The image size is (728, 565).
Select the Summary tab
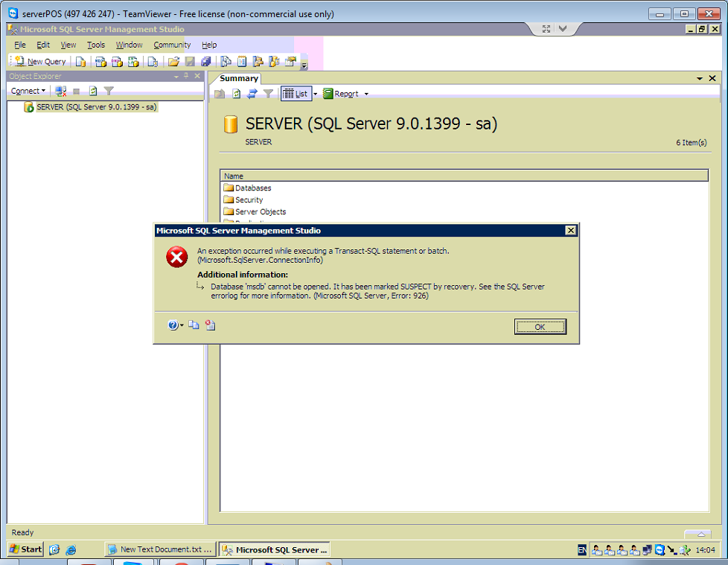tap(239, 78)
